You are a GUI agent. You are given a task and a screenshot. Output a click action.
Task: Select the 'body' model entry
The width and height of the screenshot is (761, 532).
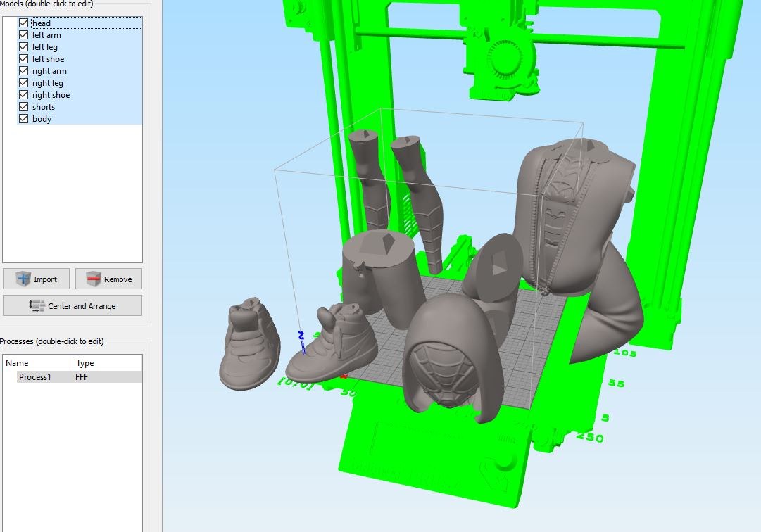42,119
